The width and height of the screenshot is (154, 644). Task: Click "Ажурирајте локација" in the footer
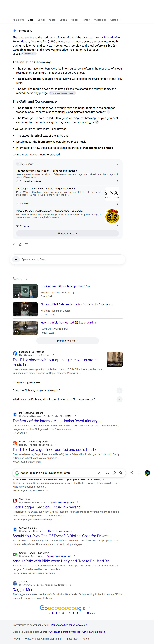click(93, 632)
